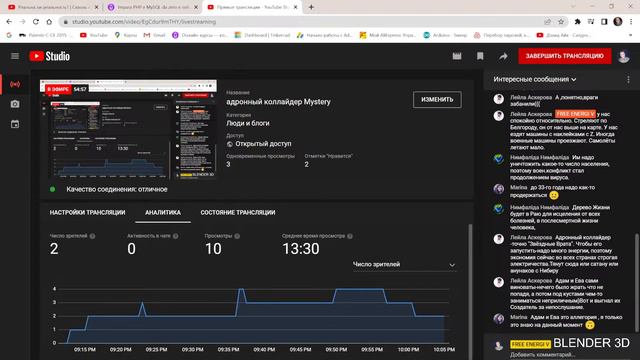Reload the page
Screen dimensions: 640x360
pyautogui.click(x=36, y=22)
